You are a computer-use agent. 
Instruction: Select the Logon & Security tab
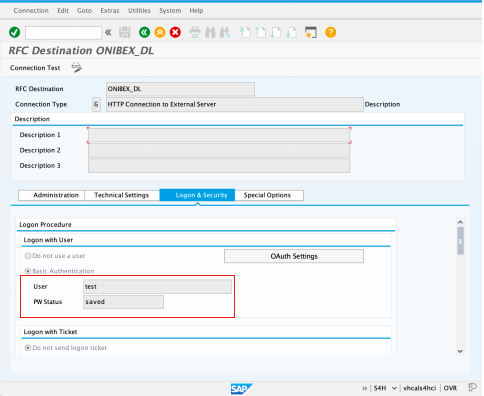(197, 195)
